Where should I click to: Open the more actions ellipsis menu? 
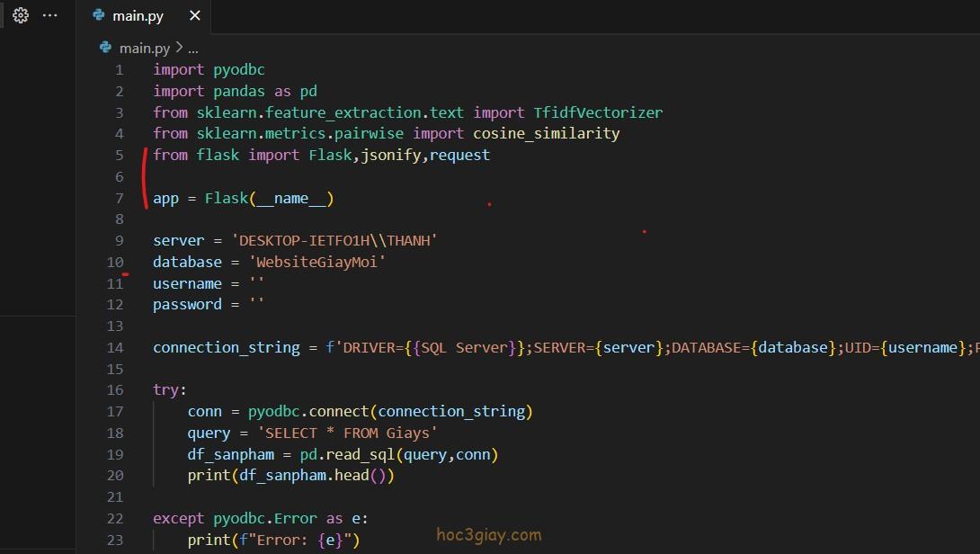coord(50,15)
